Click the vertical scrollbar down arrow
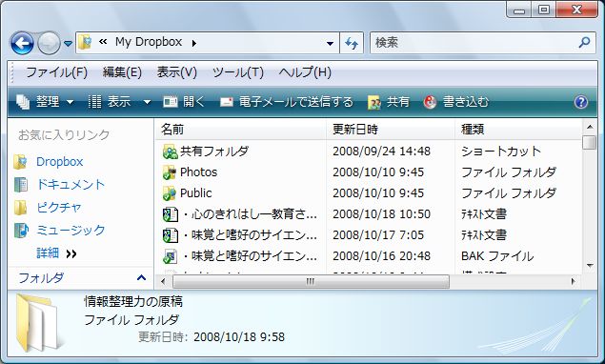This screenshot has width=605, height=364. pos(589,266)
